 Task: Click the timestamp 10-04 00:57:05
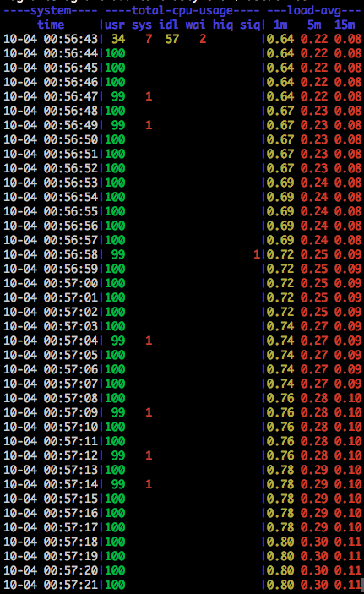51,355
